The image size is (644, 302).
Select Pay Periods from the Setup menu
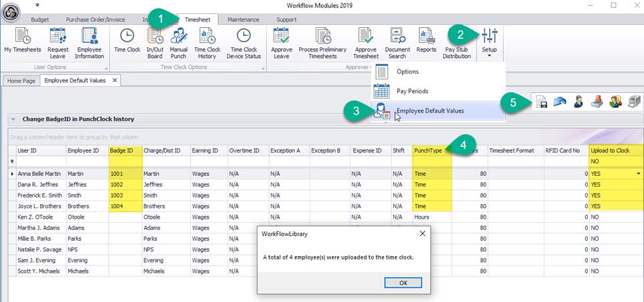point(412,91)
